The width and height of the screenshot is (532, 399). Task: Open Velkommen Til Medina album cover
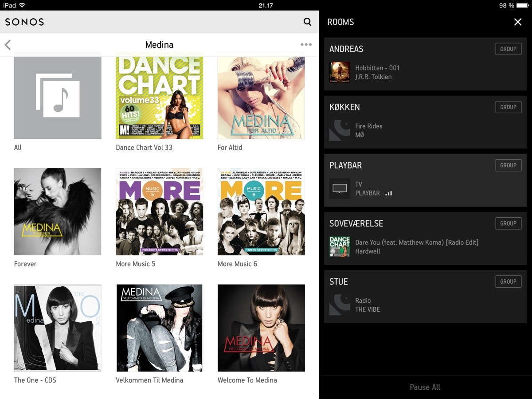point(160,328)
